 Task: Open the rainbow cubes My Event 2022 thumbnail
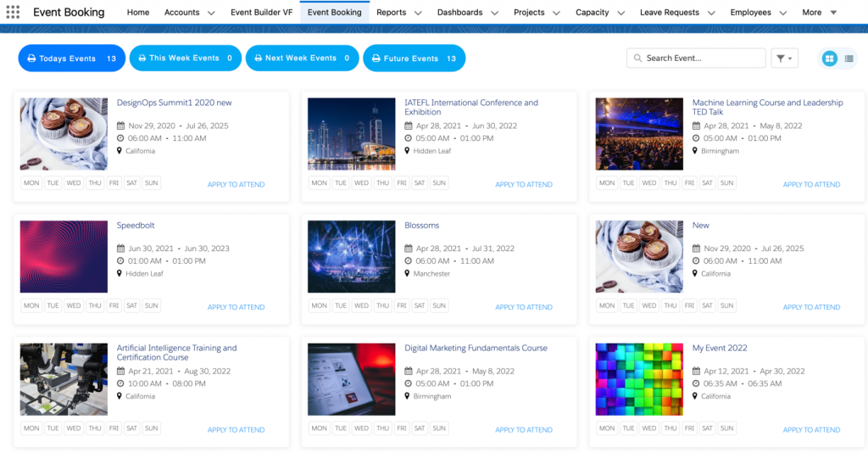click(x=639, y=379)
